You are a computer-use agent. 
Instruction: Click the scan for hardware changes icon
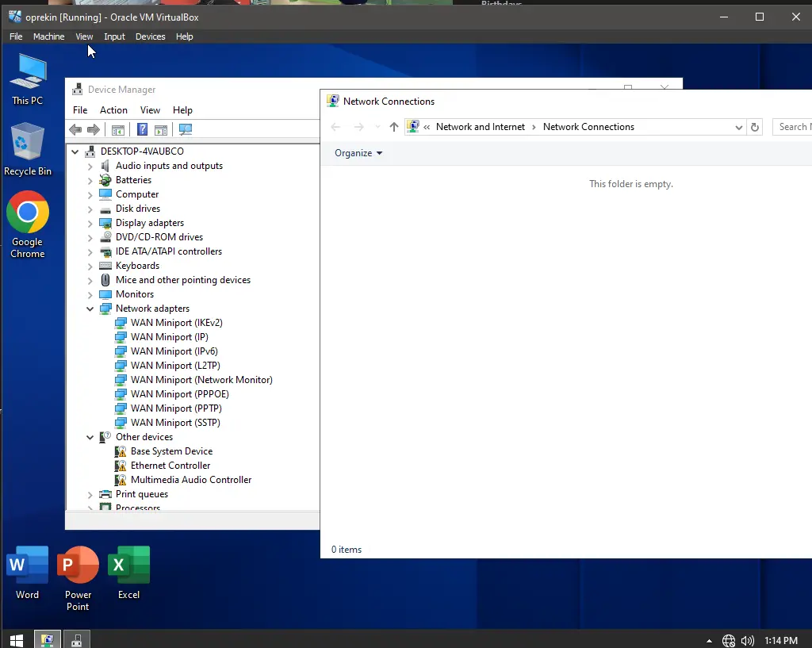pyautogui.click(x=186, y=129)
